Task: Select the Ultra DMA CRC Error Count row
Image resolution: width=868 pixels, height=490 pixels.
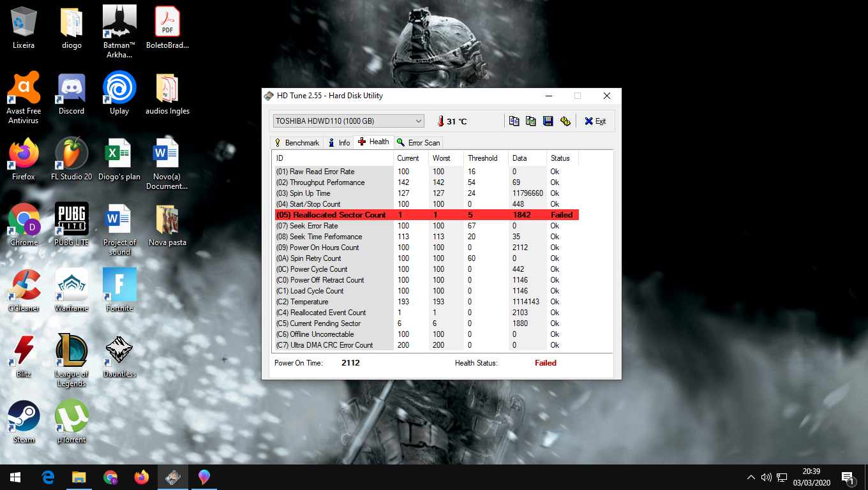Action: pyautogui.click(x=426, y=345)
